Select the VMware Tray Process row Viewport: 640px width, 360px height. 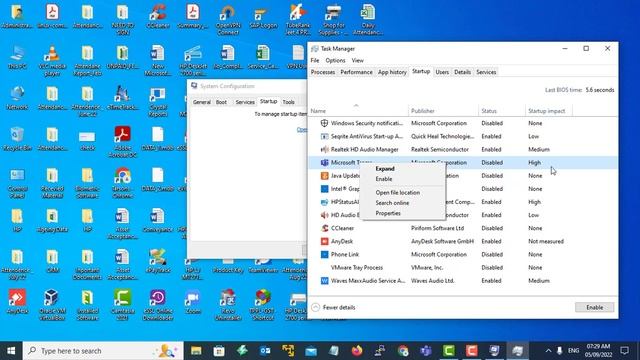(462, 267)
